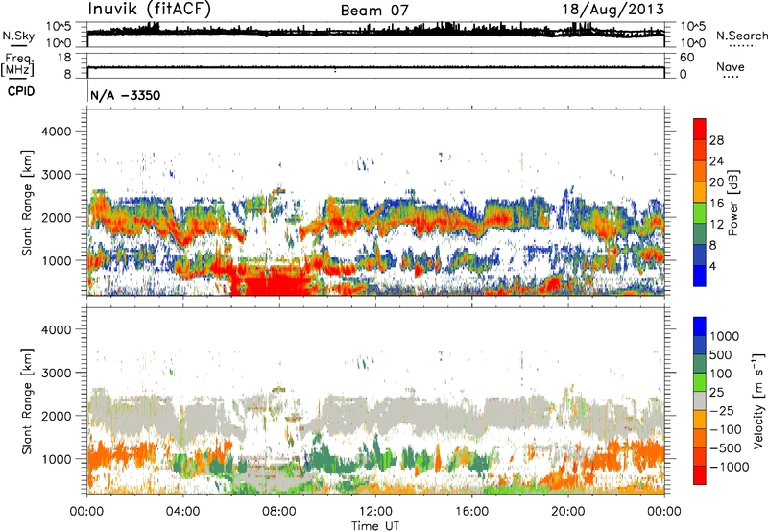
Task: Click the noise trace in the top N.Sky panel
Action: pos(375,33)
